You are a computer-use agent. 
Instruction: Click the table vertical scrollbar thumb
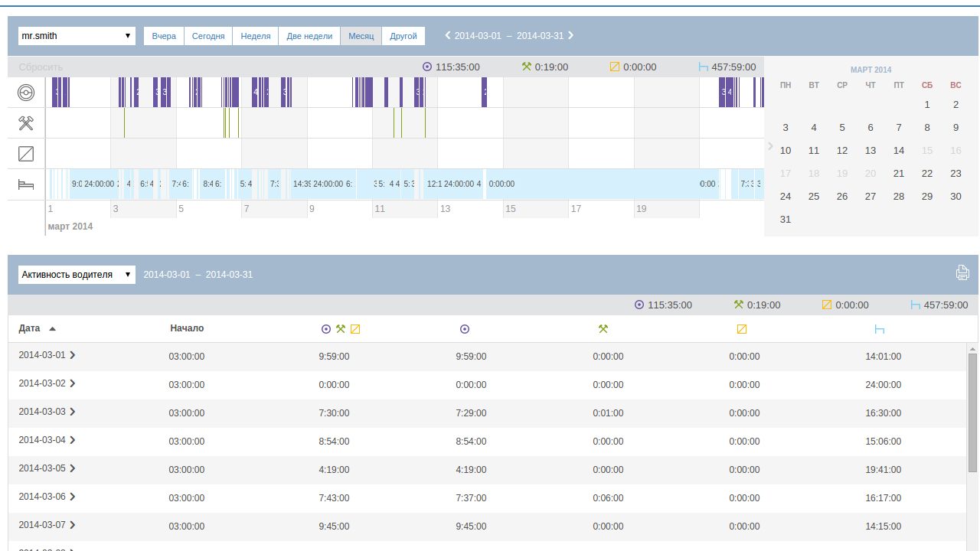coord(972,412)
